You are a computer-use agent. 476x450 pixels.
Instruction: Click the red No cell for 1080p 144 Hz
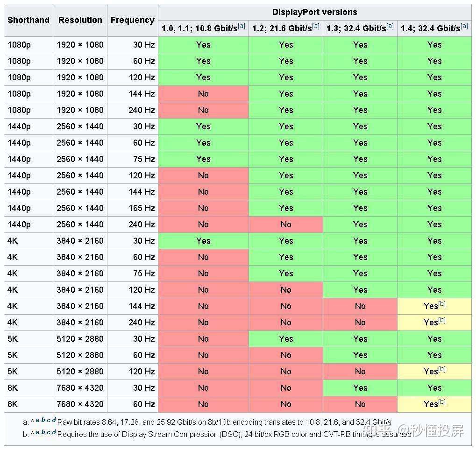(203, 94)
